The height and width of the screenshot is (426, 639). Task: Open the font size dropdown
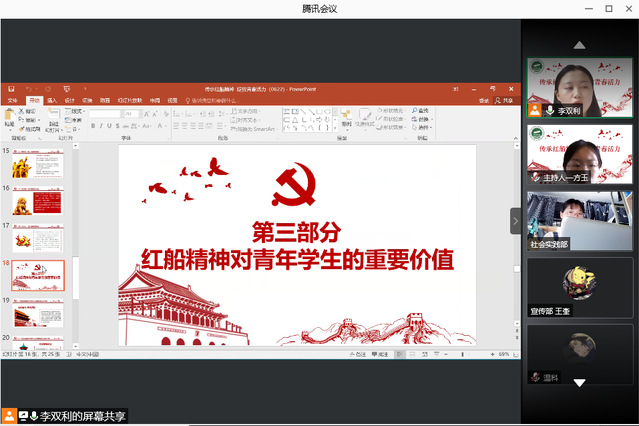pyautogui.click(x=133, y=114)
